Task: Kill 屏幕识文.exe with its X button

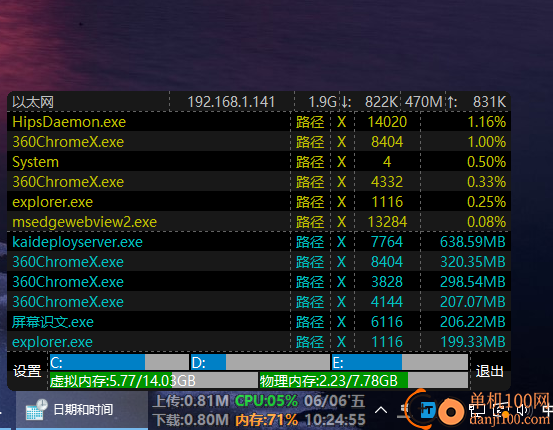Action: tap(341, 322)
